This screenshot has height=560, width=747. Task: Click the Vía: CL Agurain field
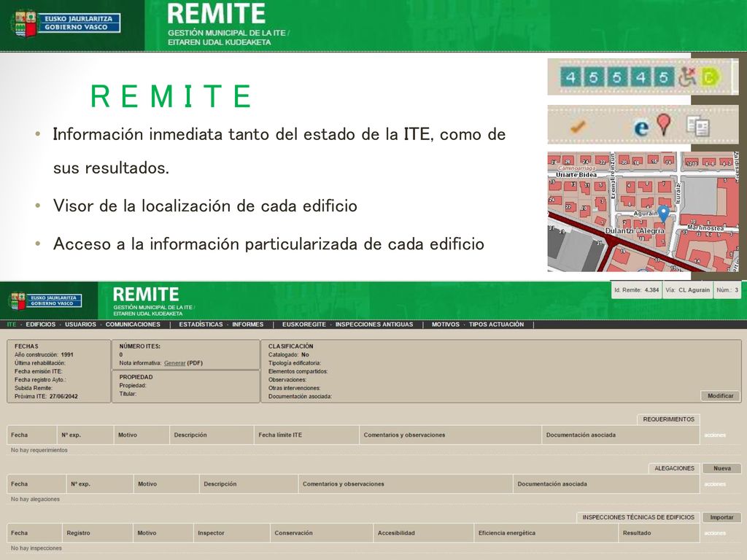click(x=687, y=289)
